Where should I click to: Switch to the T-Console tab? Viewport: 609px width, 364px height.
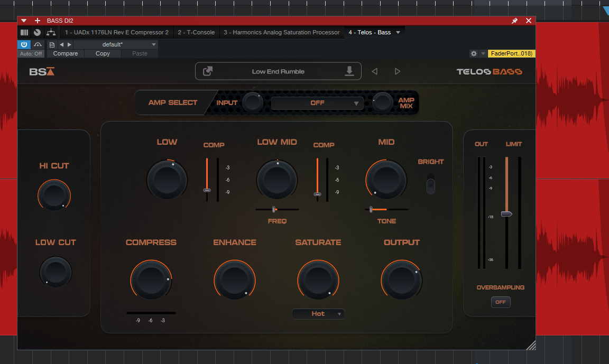(196, 32)
